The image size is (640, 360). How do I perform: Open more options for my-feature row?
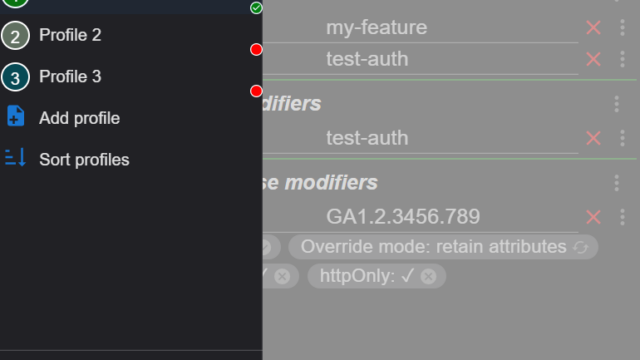tap(622, 28)
